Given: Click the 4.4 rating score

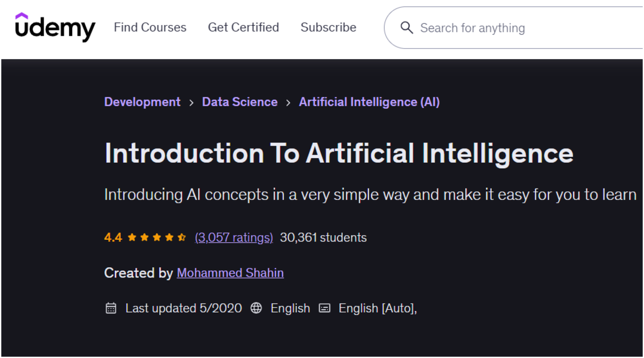Looking at the screenshot, I should coord(113,237).
